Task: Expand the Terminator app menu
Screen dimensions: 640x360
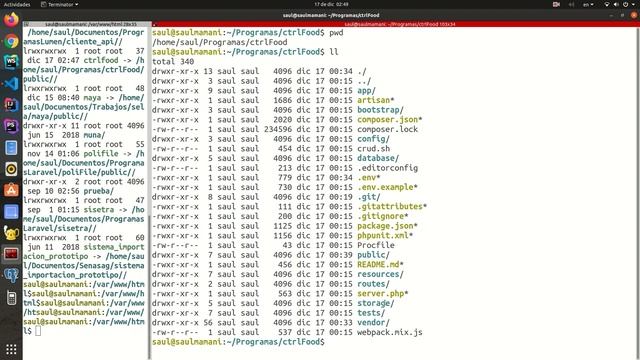Action: [60, 4]
